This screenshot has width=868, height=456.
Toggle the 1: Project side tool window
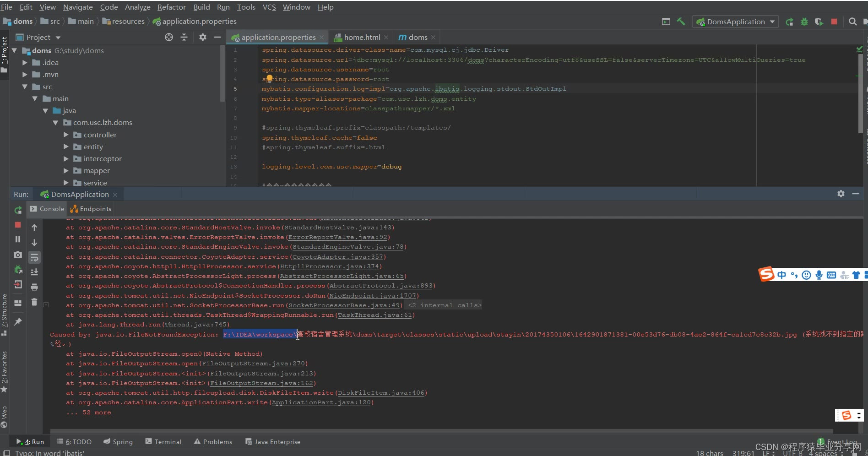point(4,54)
